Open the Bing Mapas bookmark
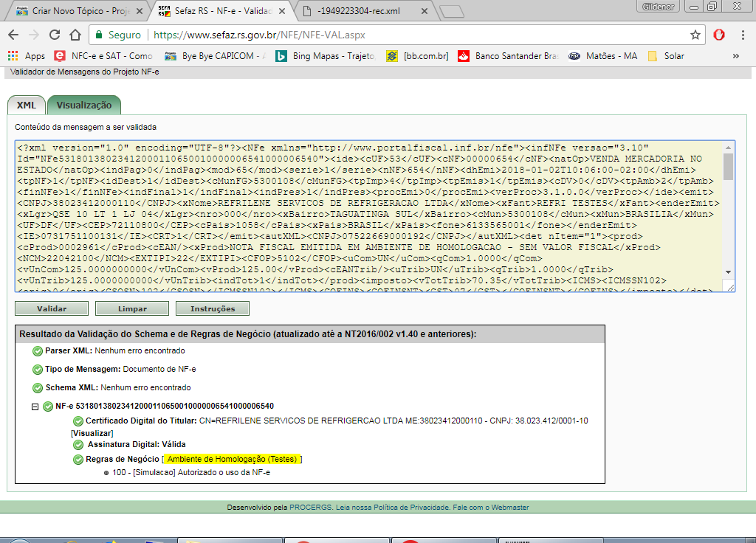Image resolution: width=756 pixels, height=543 pixels. 325,56
